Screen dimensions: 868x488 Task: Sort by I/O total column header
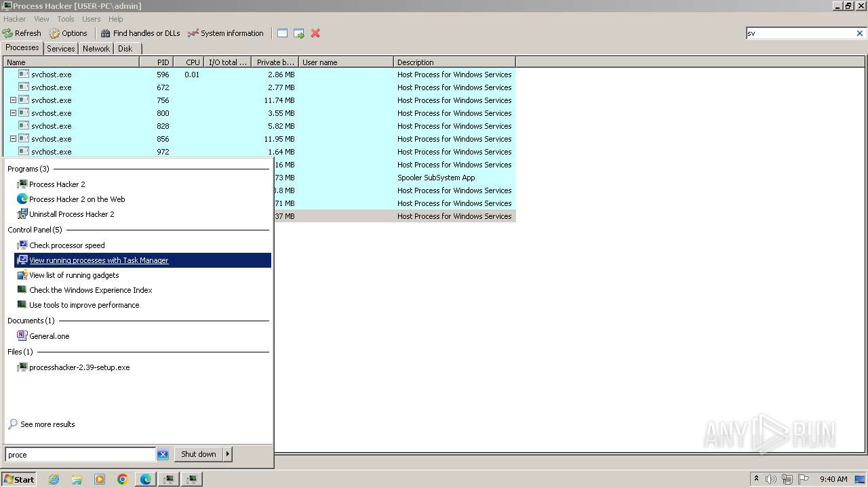coord(227,62)
